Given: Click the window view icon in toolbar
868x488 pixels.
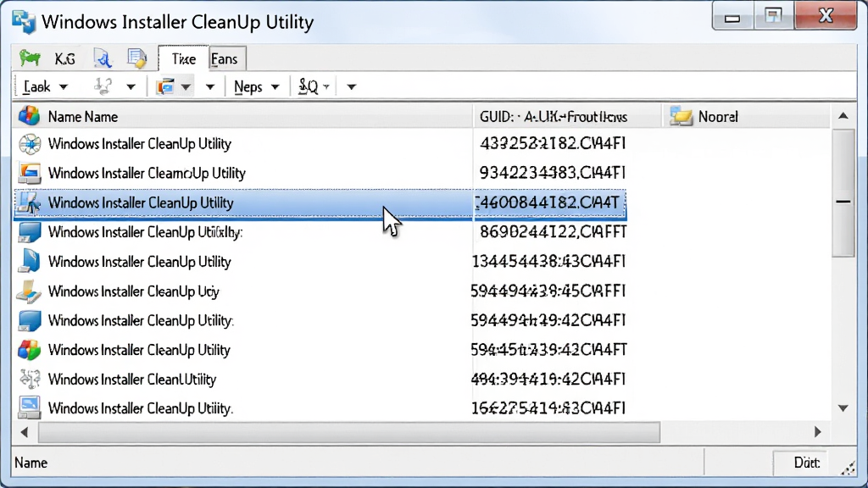Looking at the screenshot, I should 165,86.
